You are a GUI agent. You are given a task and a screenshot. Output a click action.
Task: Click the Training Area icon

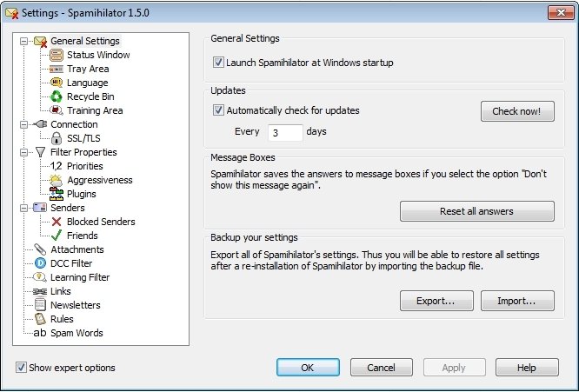pyautogui.click(x=57, y=110)
